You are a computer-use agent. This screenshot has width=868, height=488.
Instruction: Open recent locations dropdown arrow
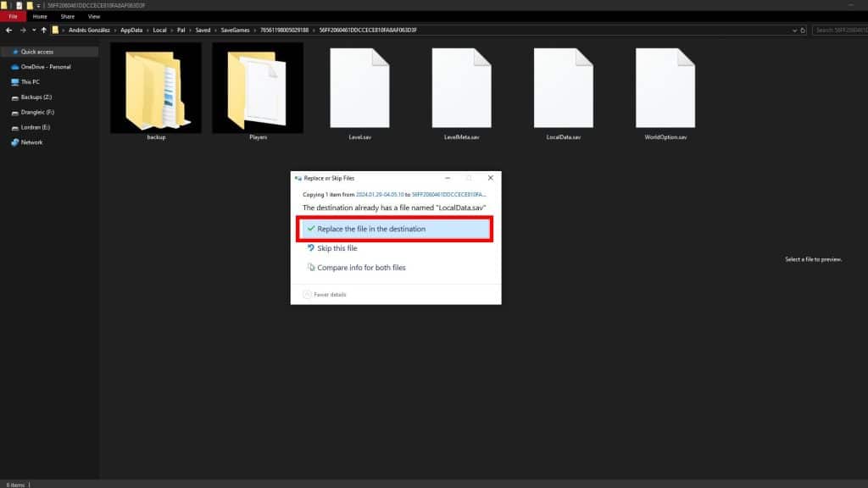34,30
